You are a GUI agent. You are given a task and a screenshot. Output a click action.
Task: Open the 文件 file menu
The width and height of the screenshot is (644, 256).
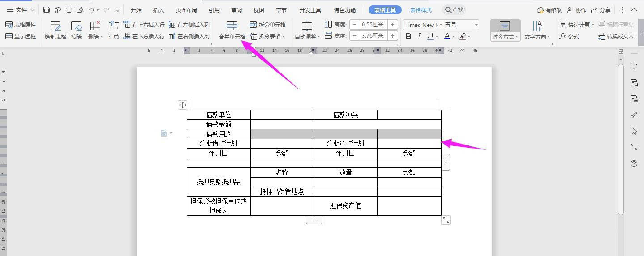pos(21,10)
